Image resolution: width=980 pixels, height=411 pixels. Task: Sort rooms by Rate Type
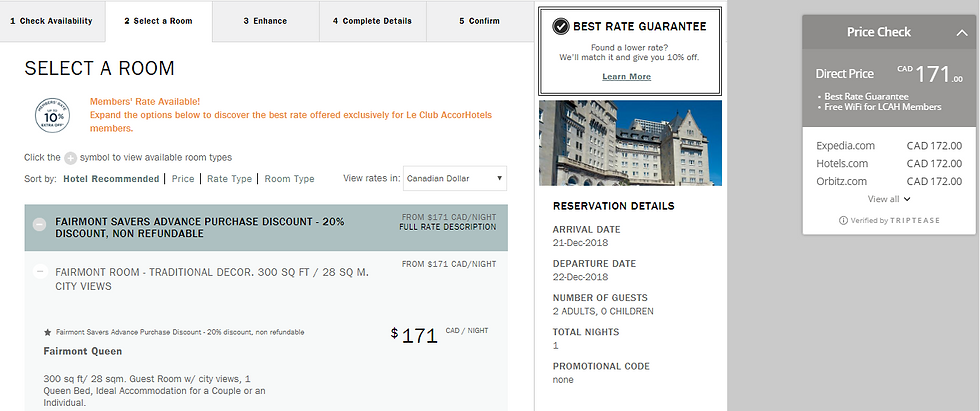pos(229,179)
